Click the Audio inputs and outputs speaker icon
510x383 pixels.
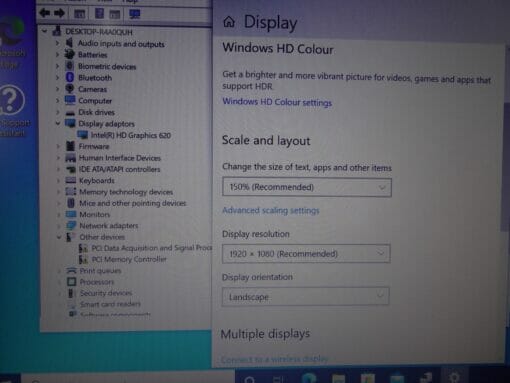pos(69,43)
